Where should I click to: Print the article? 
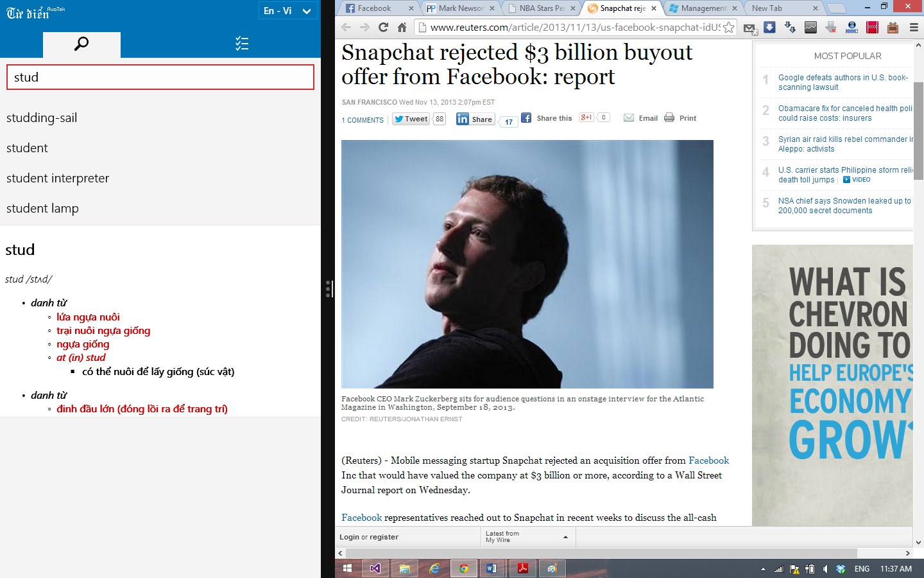click(x=680, y=118)
